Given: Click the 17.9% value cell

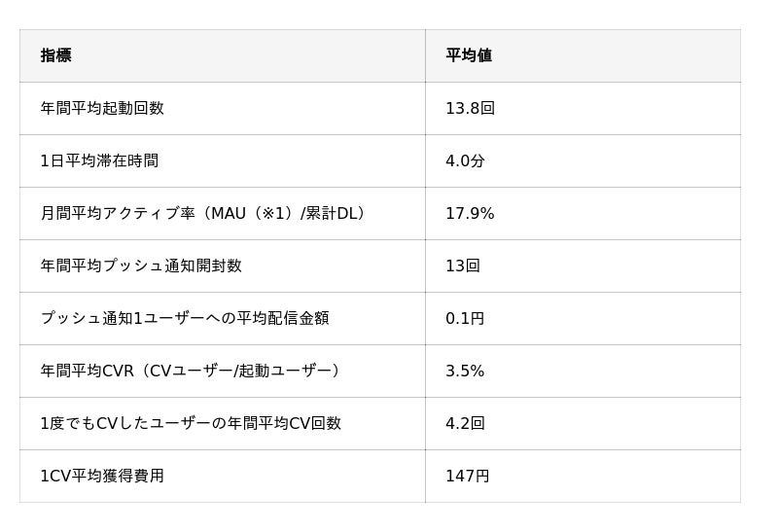Looking at the screenshot, I should coord(470,213).
